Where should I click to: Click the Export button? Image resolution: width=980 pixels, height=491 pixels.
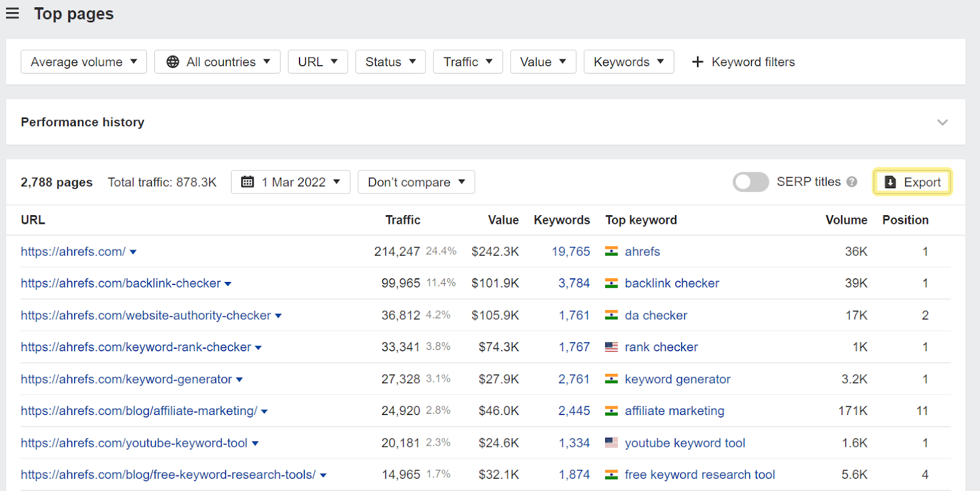(913, 182)
